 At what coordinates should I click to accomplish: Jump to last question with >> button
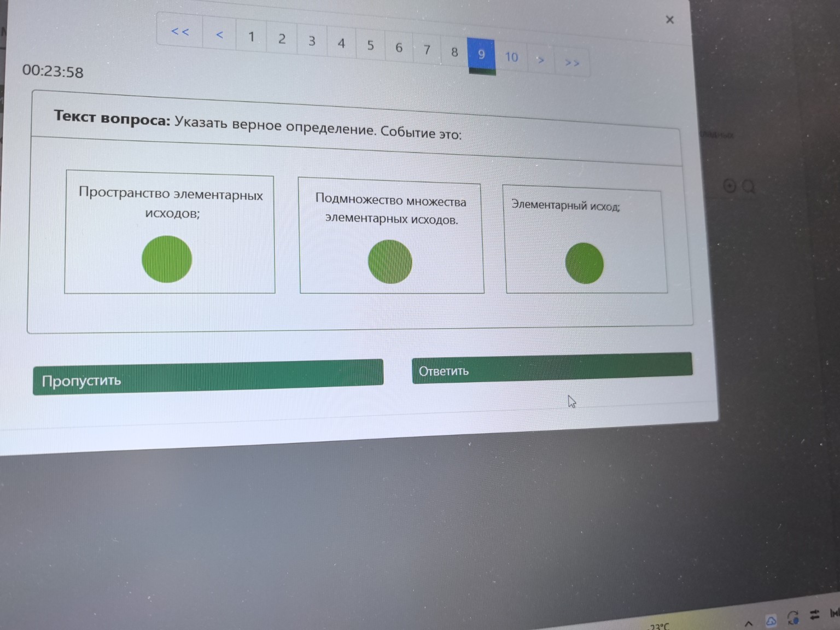click(x=571, y=63)
